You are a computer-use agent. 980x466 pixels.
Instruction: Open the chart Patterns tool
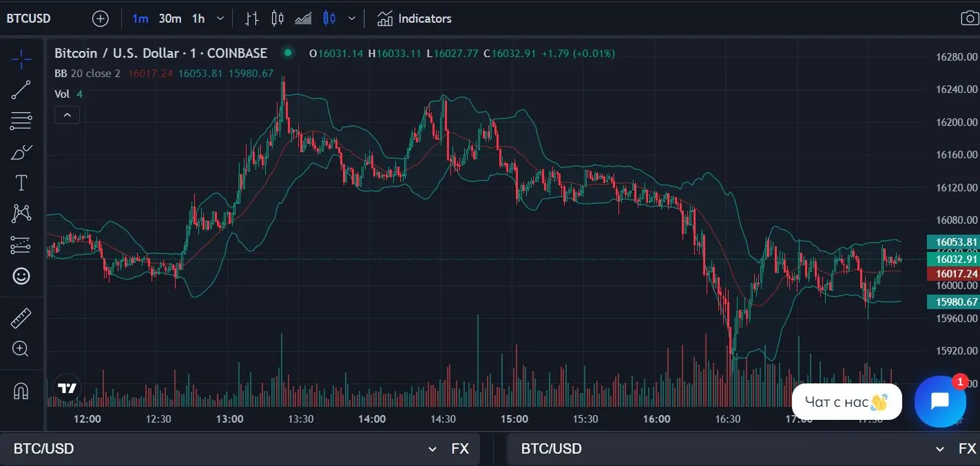pos(21,213)
